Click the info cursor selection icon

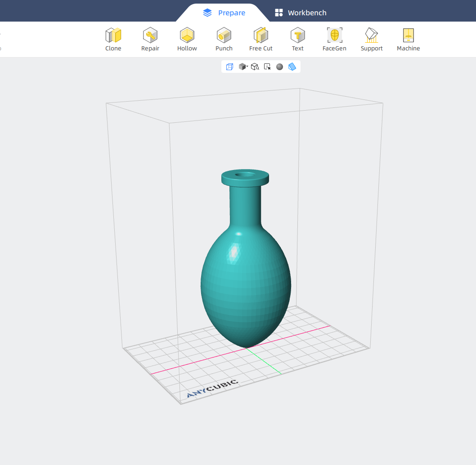point(267,67)
